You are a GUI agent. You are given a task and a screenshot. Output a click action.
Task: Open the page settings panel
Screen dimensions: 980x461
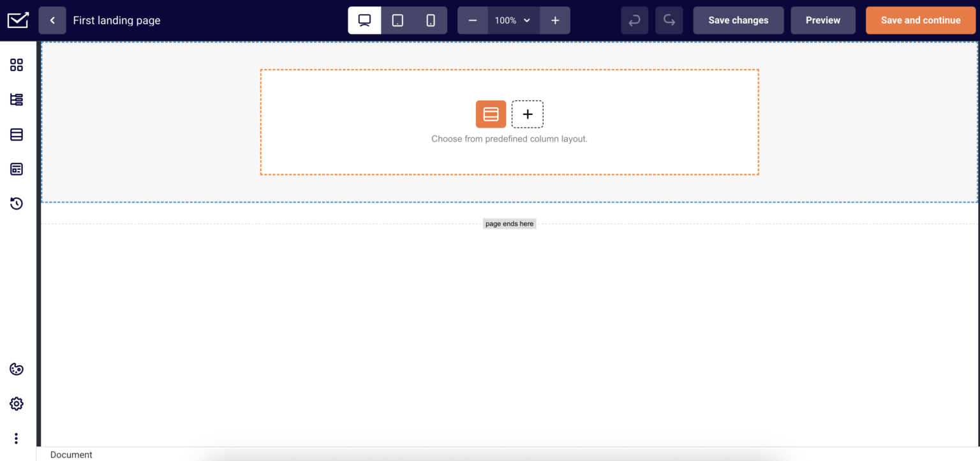16,404
